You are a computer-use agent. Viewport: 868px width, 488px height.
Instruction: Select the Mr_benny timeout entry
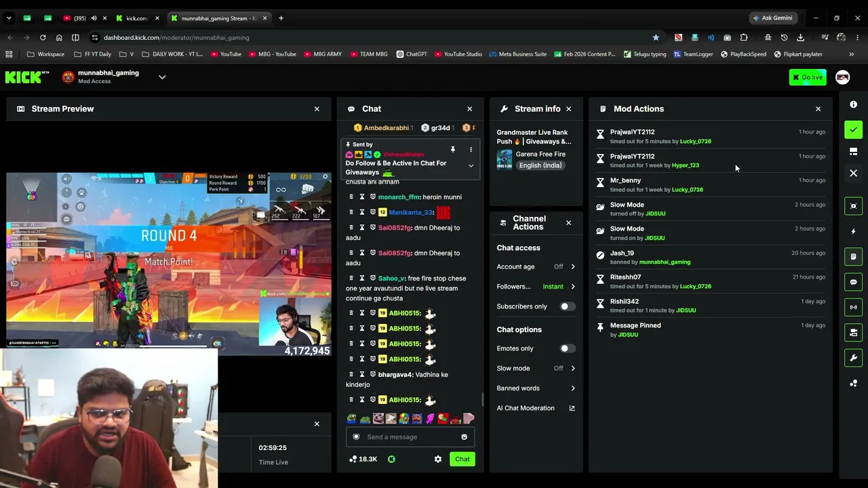point(711,184)
